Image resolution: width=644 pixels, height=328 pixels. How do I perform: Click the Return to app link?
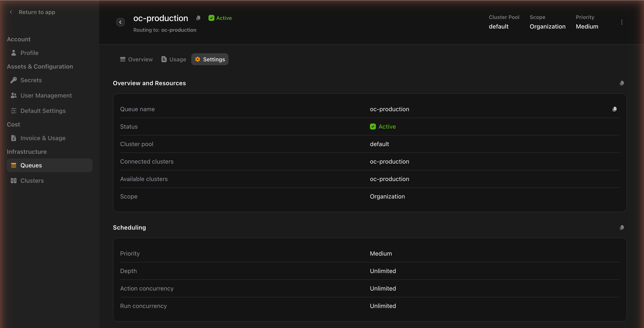[x=37, y=12]
